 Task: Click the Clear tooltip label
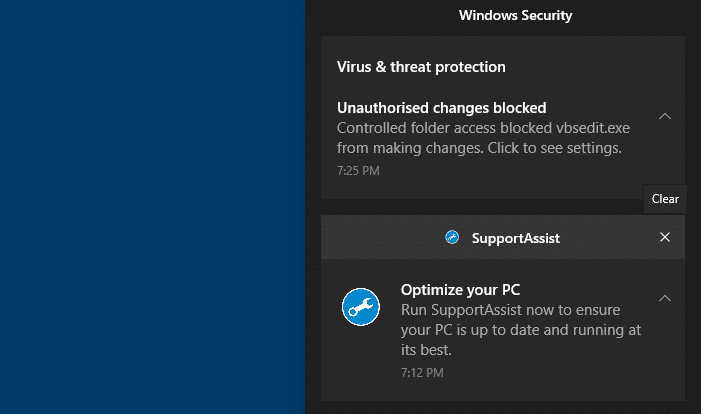pos(665,199)
